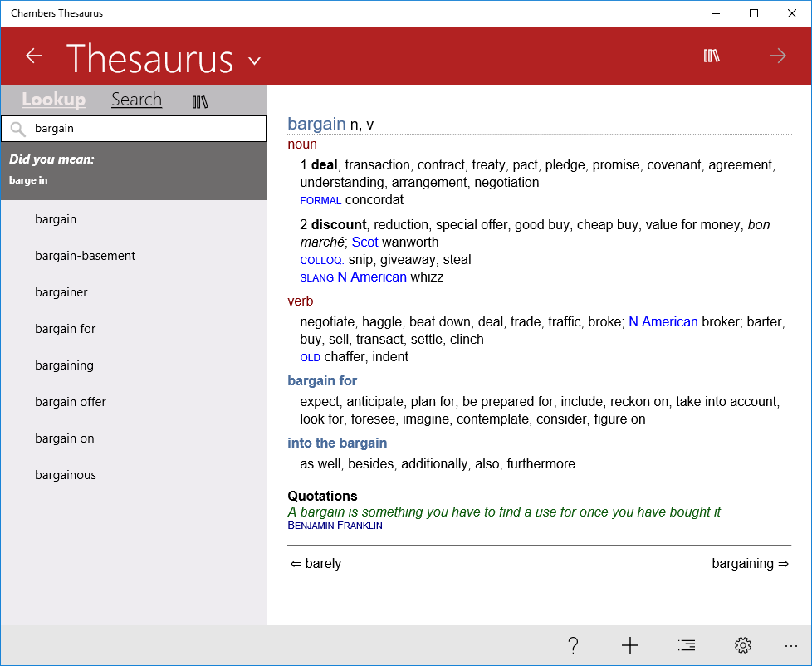Open Help using the question mark icon
The height and width of the screenshot is (666, 812).
pos(573,645)
